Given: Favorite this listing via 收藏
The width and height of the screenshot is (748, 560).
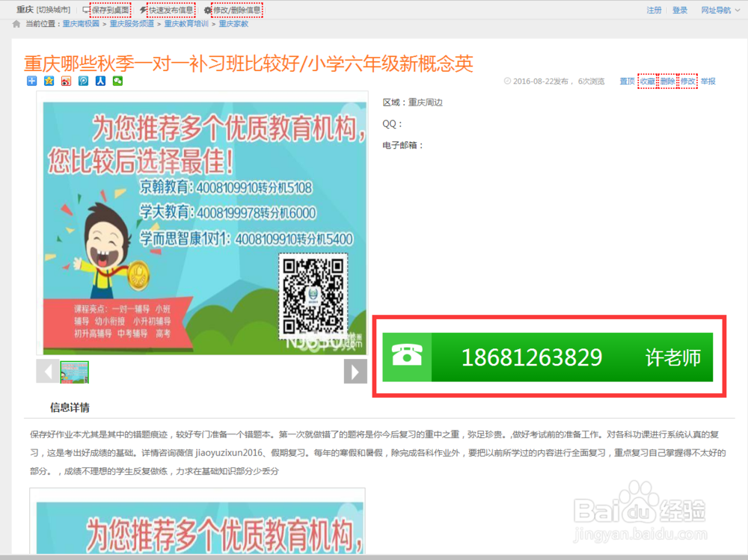Looking at the screenshot, I should point(648,81).
